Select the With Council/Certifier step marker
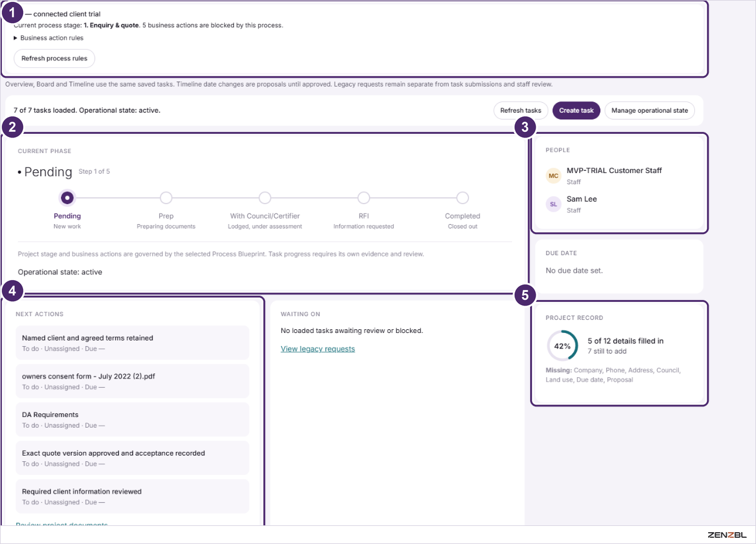Image resolution: width=756 pixels, height=544 pixels. click(265, 198)
